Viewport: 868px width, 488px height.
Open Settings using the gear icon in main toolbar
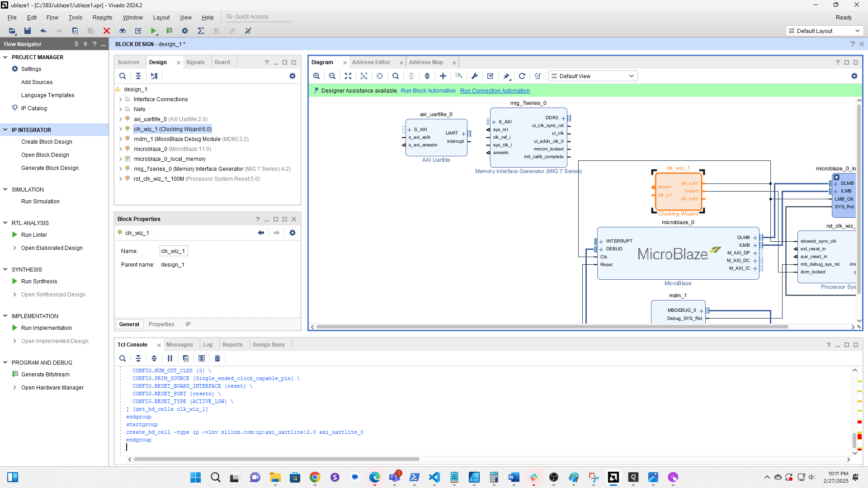184,31
